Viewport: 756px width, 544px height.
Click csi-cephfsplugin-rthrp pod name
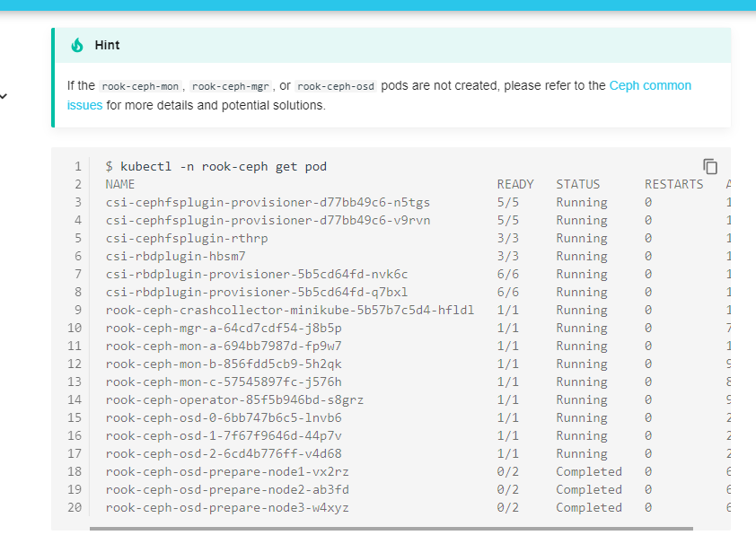point(187,238)
